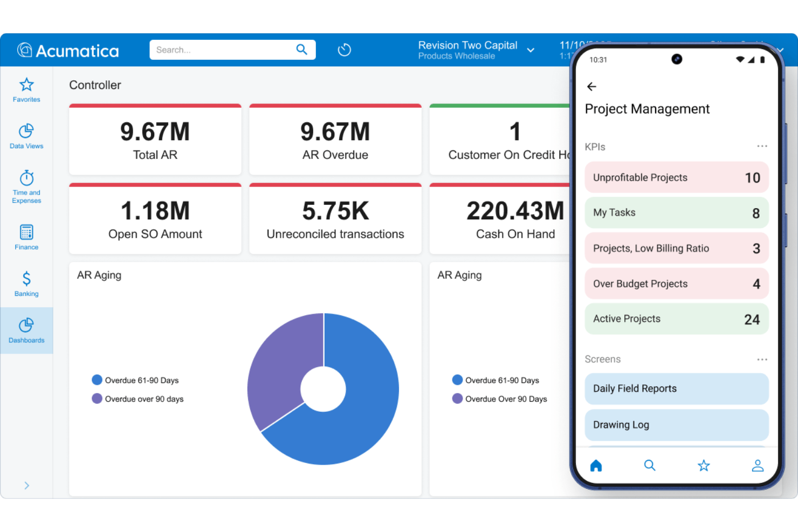Click the Acumatica logo
The height and width of the screenshot is (532, 798).
[x=68, y=50]
